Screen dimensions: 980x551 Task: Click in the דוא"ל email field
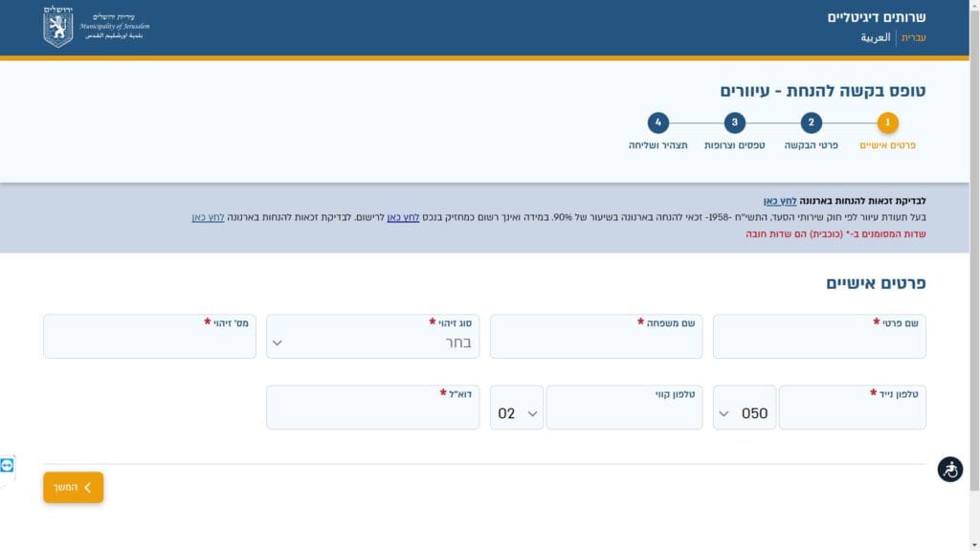372,413
